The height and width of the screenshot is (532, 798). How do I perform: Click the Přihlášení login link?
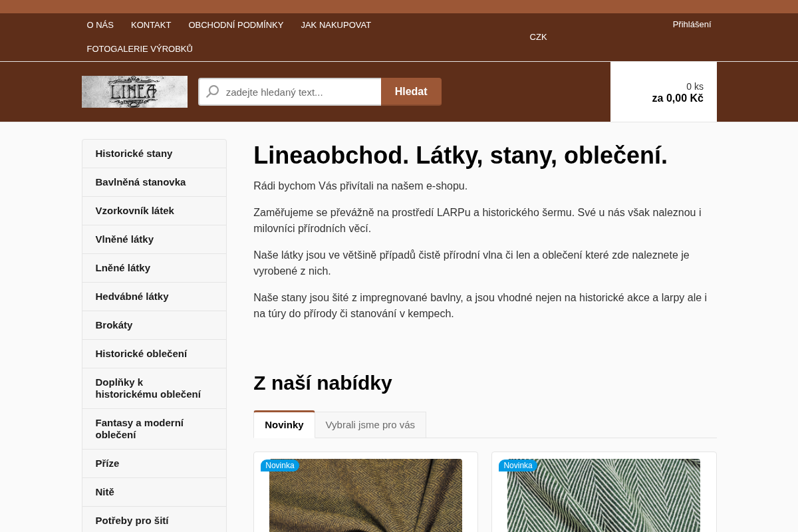692,25
